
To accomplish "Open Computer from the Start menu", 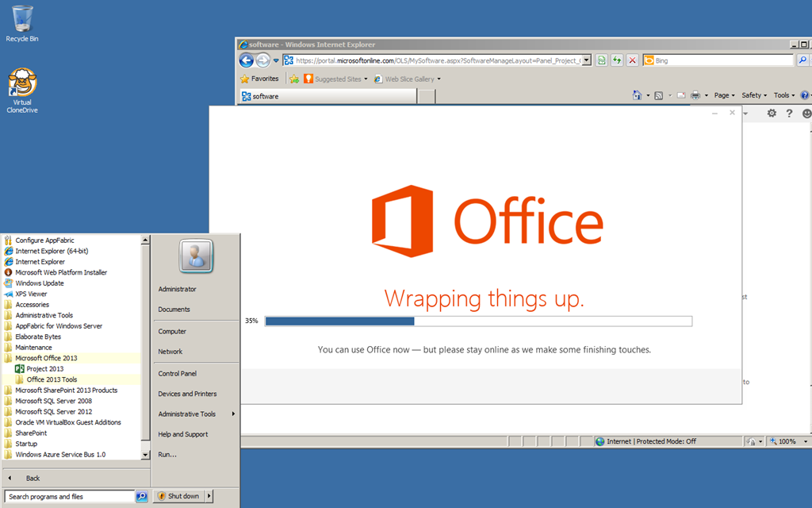I will [x=172, y=331].
